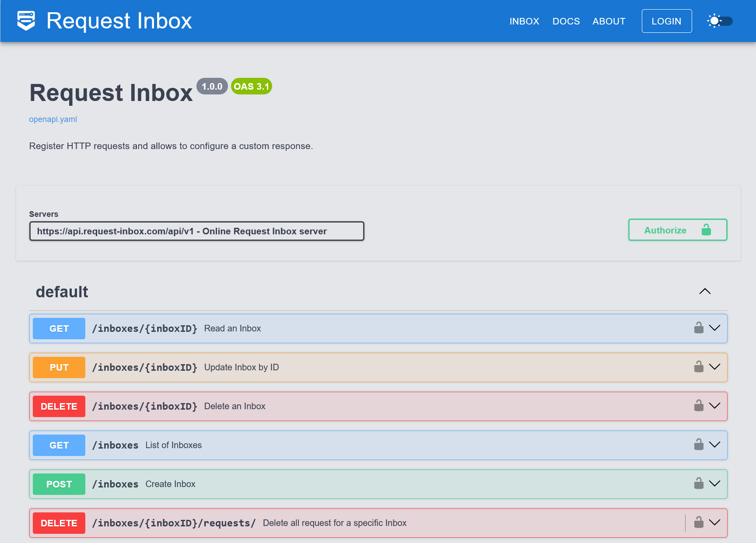Click lock icon on Delete an Inbox row
756x543 pixels.
coord(699,406)
